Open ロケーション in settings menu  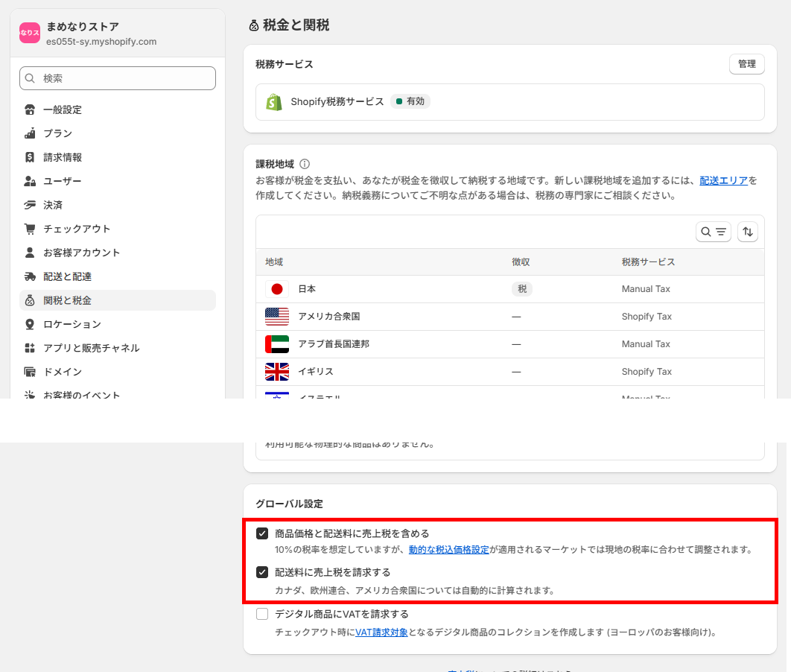pos(72,324)
